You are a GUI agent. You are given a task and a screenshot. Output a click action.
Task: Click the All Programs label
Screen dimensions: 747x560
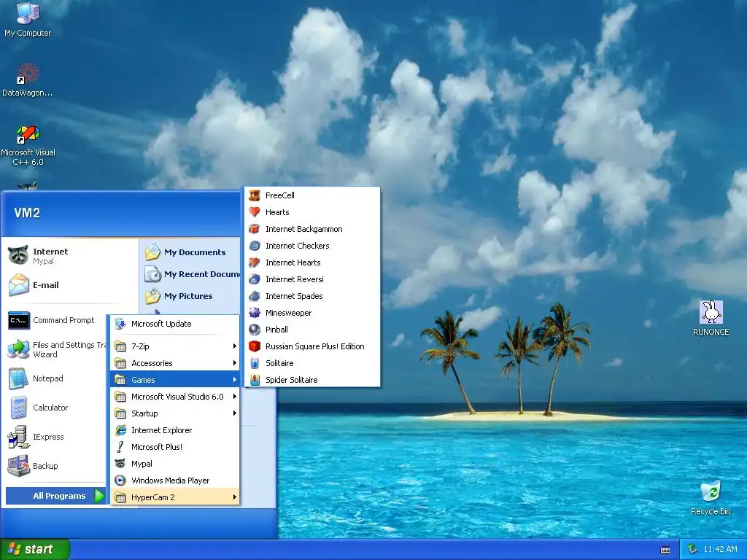tap(59, 496)
